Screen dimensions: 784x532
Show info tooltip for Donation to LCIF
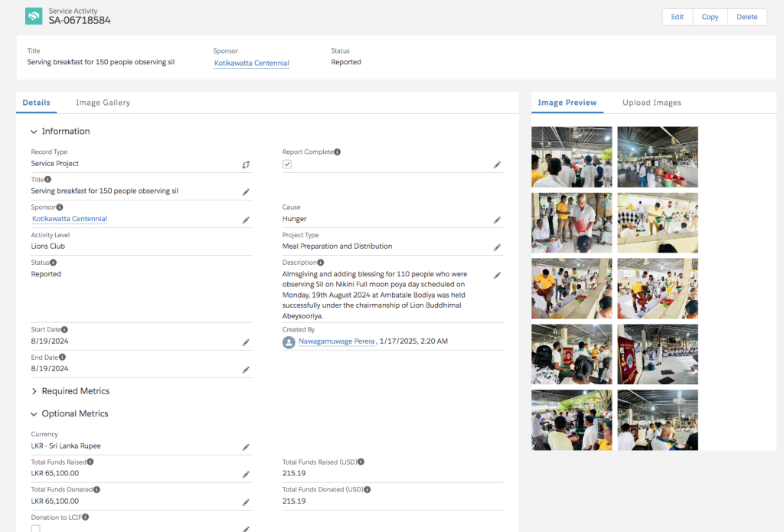tap(86, 517)
